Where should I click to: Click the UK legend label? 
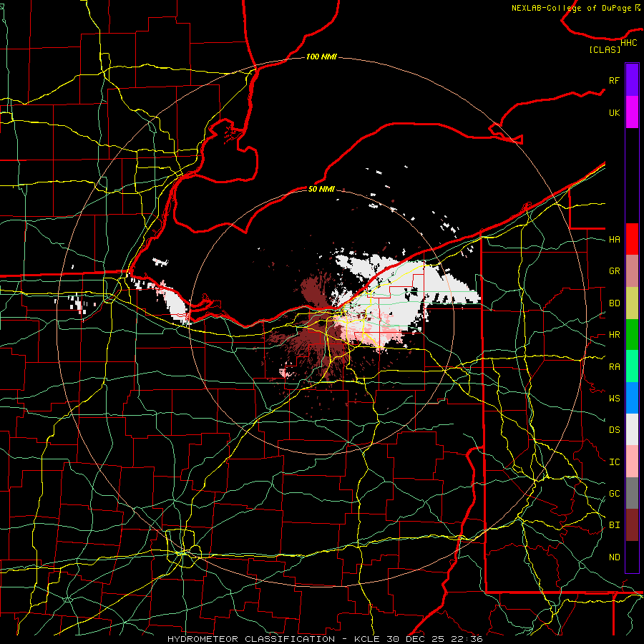pyautogui.click(x=614, y=112)
